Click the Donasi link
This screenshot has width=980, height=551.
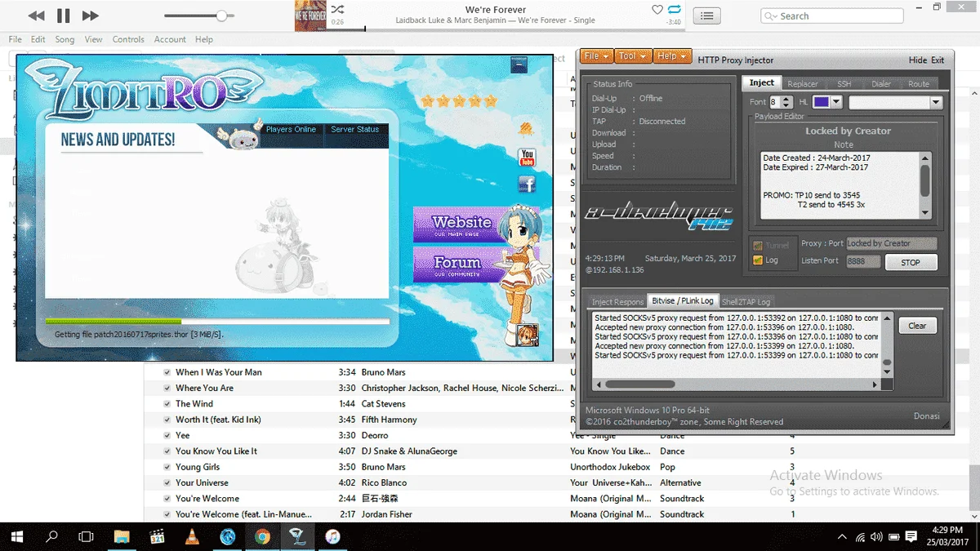click(x=926, y=416)
